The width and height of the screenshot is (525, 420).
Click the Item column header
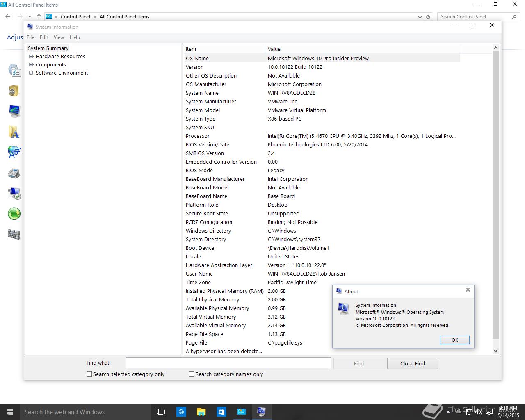tap(224, 49)
